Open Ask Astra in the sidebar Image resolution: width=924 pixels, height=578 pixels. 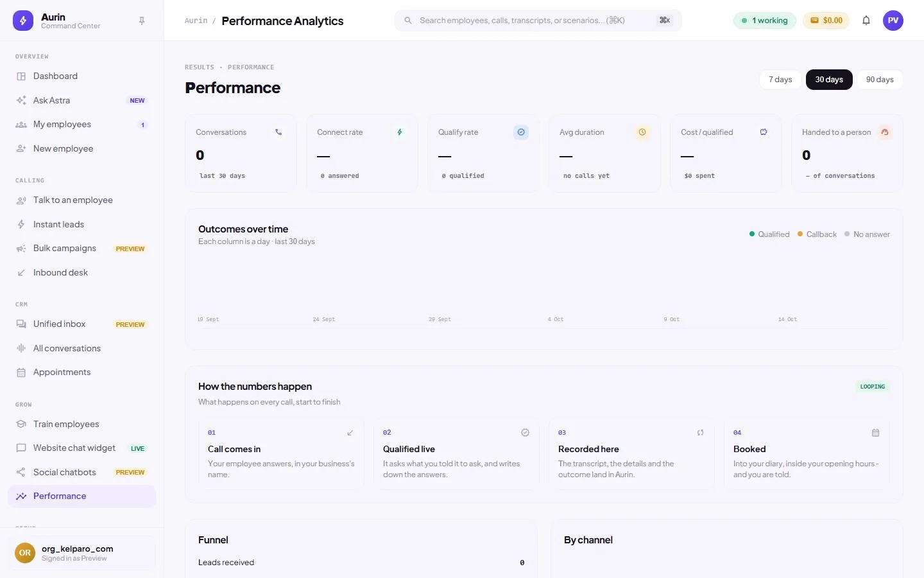click(x=81, y=101)
